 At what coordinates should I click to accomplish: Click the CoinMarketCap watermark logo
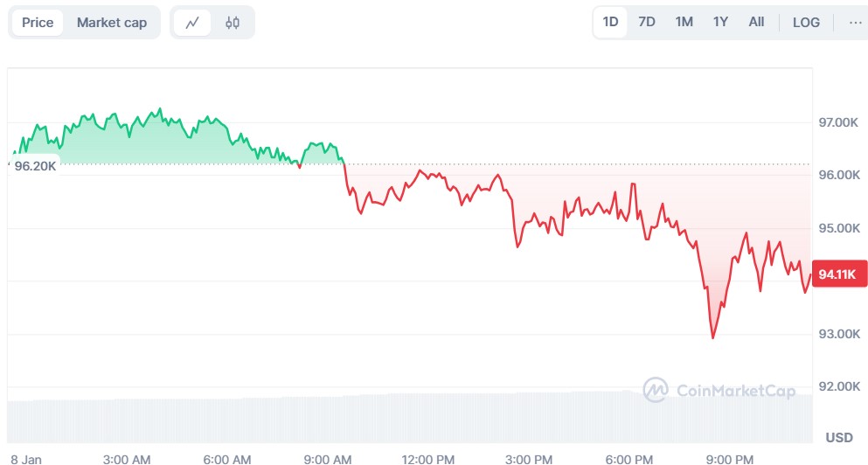719,390
